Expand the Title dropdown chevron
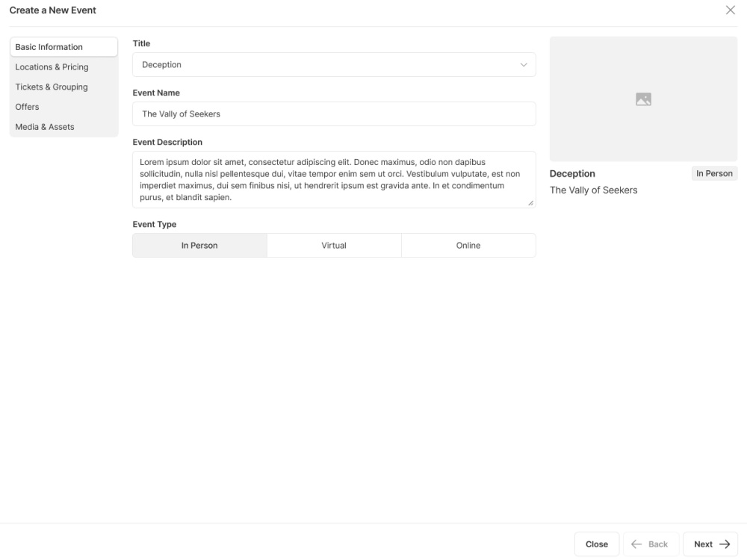 pyautogui.click(x=524, y=65)
